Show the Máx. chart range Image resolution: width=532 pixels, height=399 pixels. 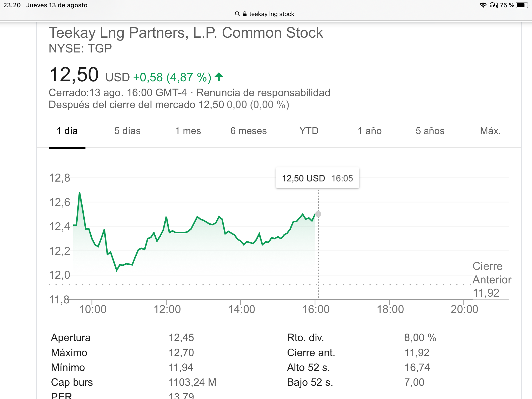pyautogui.click(x=490, y=131)
